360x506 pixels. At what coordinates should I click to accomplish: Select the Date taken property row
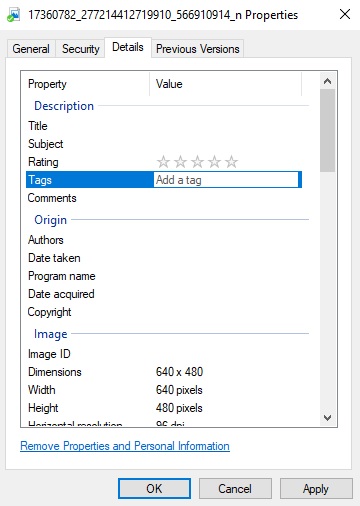164,258
